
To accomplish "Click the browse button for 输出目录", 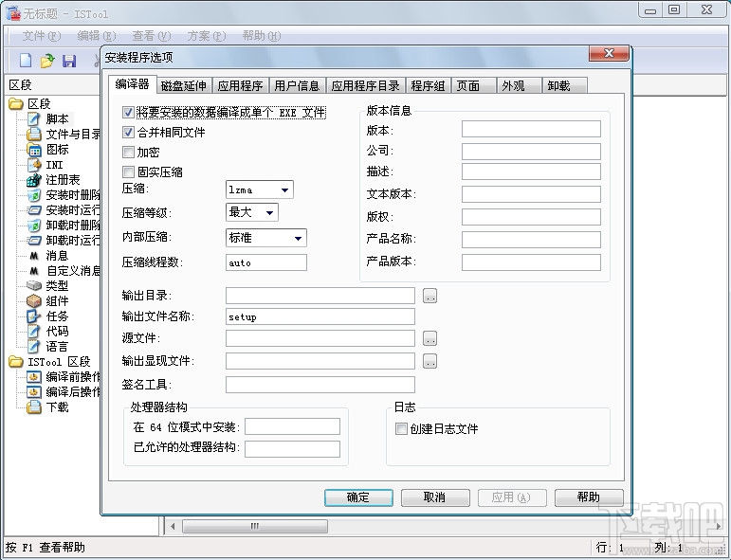I will (x=429, y=296).
